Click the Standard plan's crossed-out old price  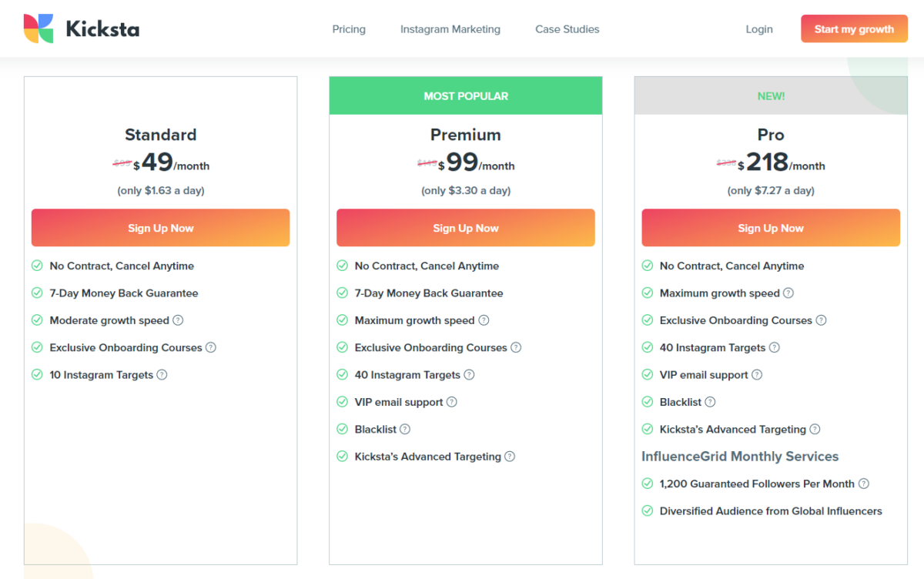(x=122, y=162)
